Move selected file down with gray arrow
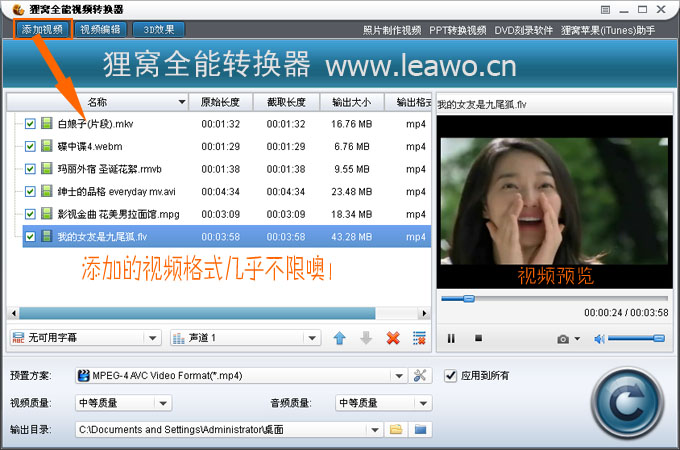 (366, 338)
